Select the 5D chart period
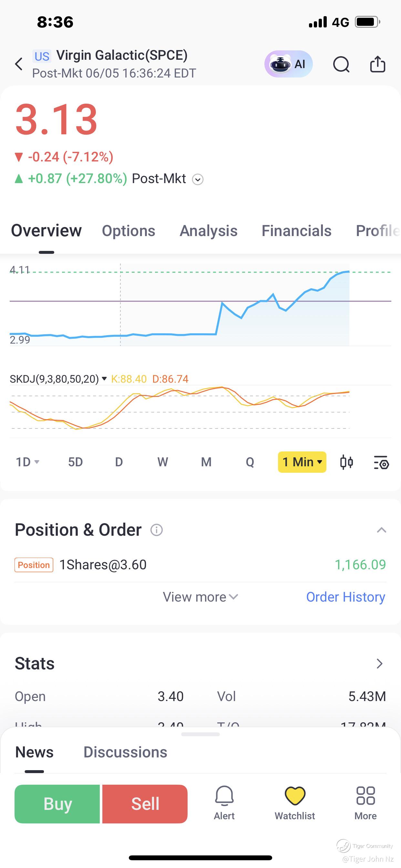This screenshot has height=868, width=401. pyautogui.click(x=76, y=462)
